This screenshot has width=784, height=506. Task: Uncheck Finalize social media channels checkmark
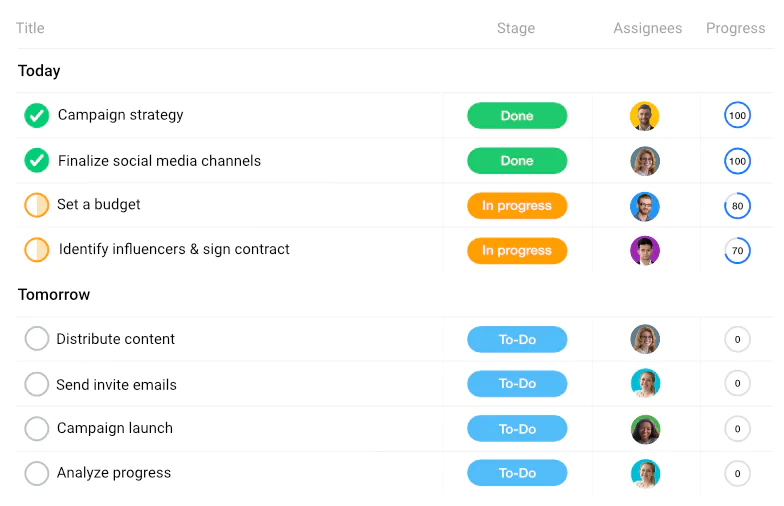pos(37,160)
